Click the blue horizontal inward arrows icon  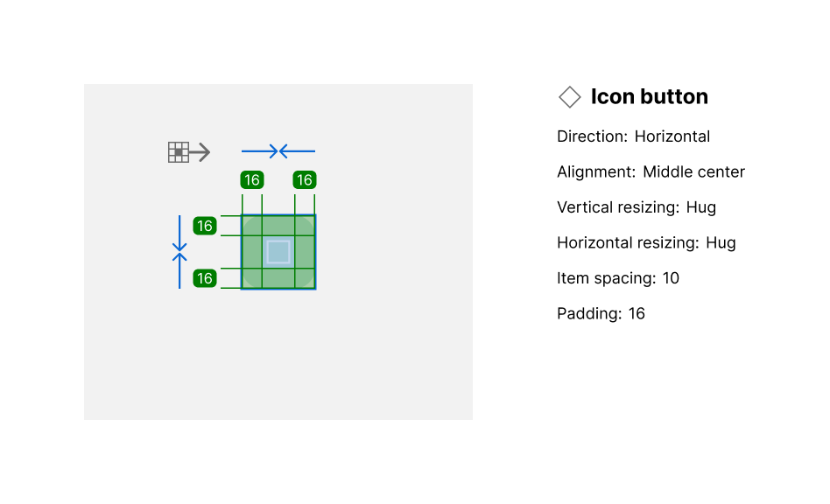click(x=278, y=151)
